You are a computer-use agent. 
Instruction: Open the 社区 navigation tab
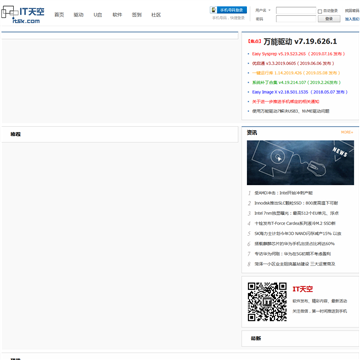(x=156, y=15)
